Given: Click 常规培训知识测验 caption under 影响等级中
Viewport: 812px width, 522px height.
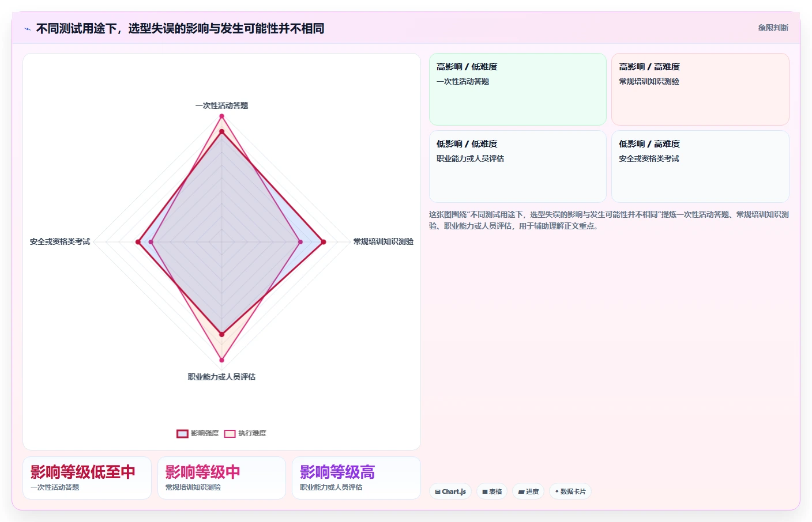Looking at the screenshot, I should click(193, 487).
